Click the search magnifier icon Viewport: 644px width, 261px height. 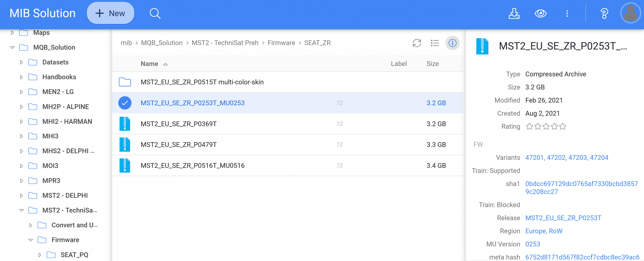[x=155, y=13]
